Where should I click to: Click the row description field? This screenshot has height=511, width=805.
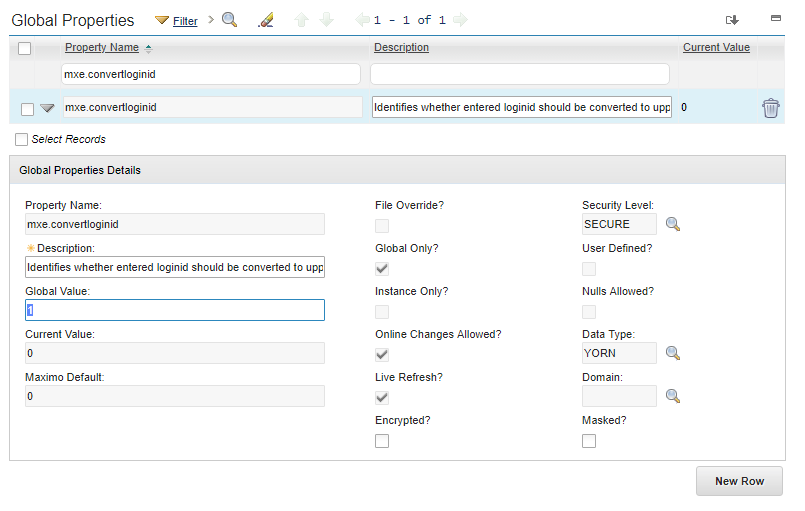coord(522,107)
